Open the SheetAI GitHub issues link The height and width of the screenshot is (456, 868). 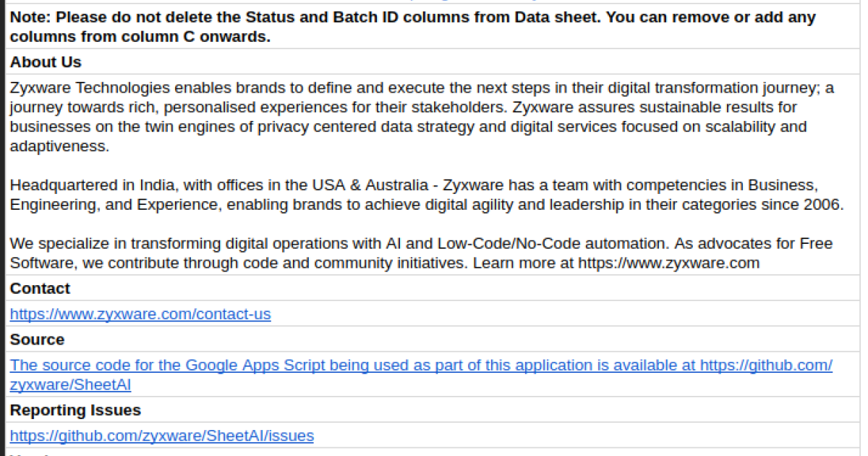[x=161, y=436]
